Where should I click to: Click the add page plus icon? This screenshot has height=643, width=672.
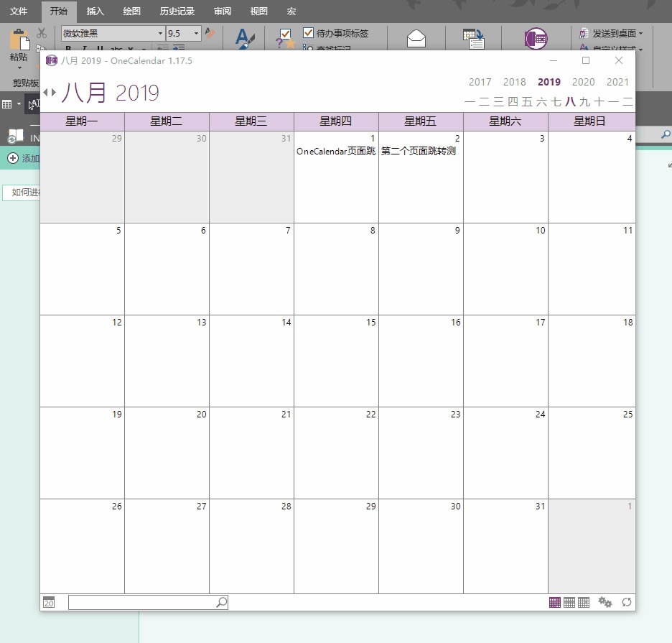tap(13, 158)
